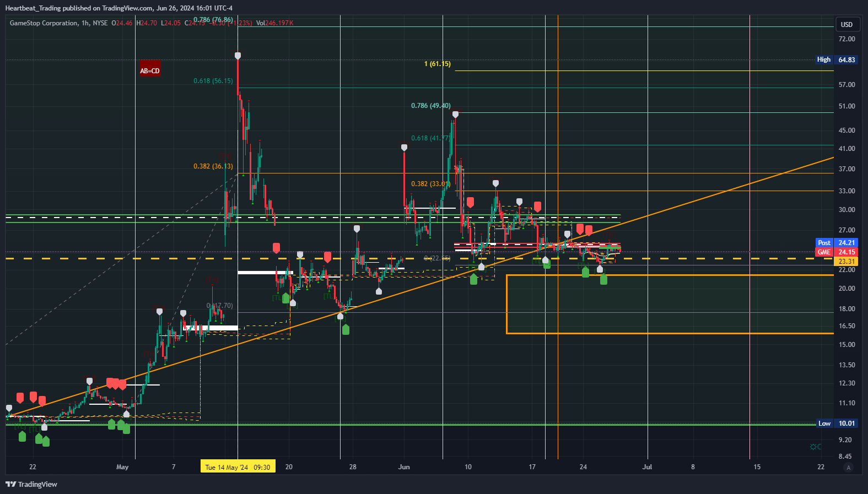The height and width of the screenshot is (494, 868).
Task: Click the Post 24.21 price label
Action: [837, 243]
